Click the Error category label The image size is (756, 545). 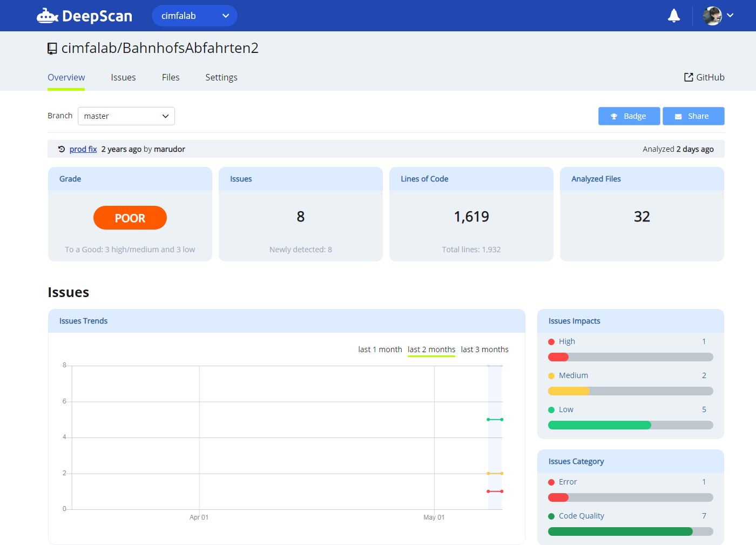568,482
